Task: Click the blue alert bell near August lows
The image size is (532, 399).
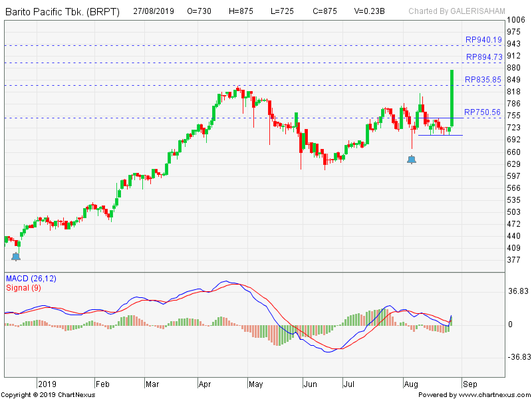Action: 410,158
